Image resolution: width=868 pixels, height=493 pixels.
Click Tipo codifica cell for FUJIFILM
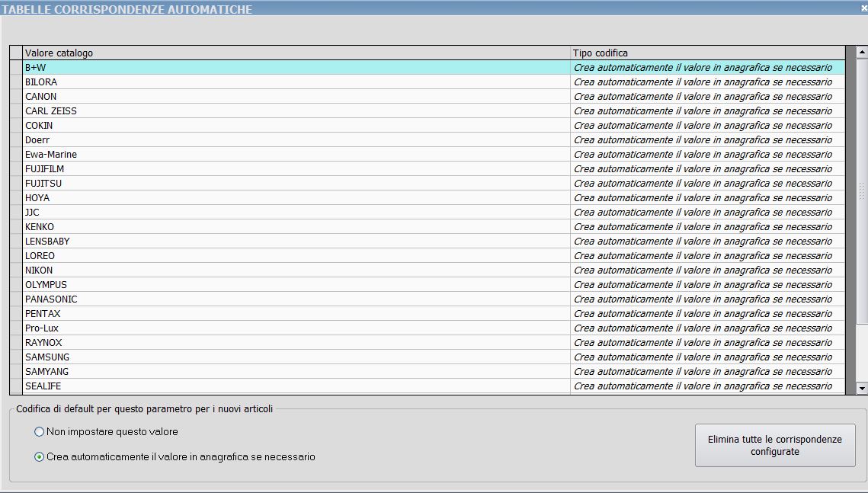708,168
